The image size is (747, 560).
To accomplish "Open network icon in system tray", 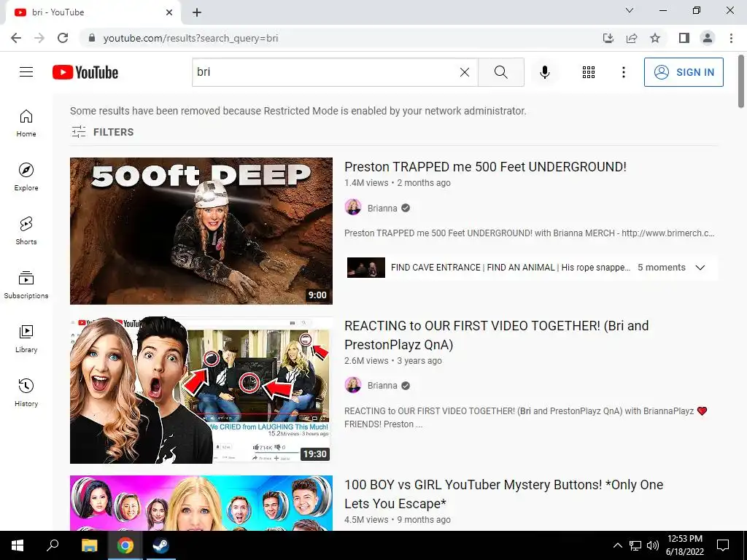I will coord(635,545).
